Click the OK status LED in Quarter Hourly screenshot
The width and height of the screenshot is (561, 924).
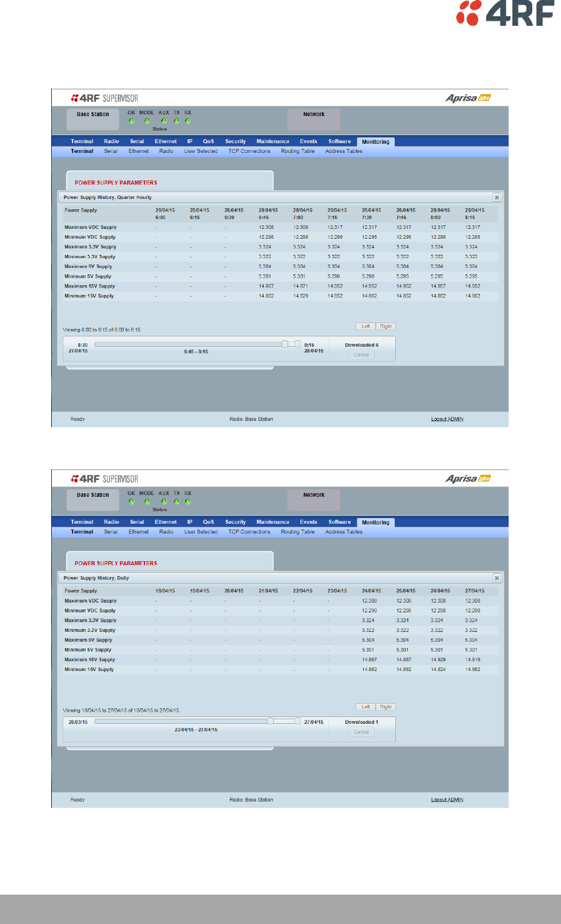(x=131, y=121)
